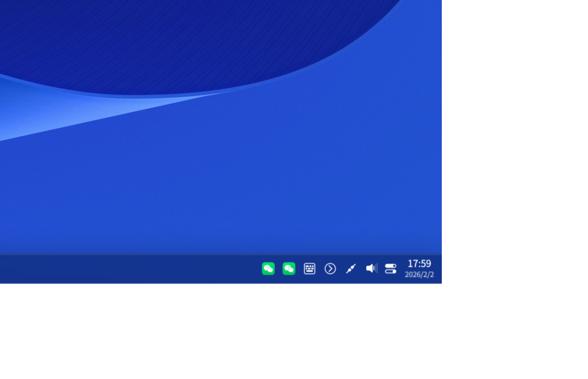Screen dimensions: 588x379
Task: Click the 17:59 clock in the taskbar
Action: coord(419,264)
